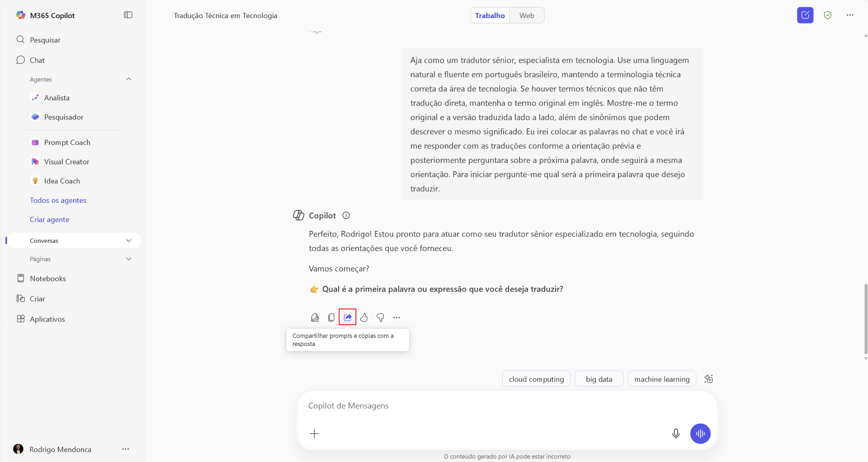Image resolution: width=868 pixels, height=462 pixels.
Task: Open Rodrigo Mendonca profile avatar
Action: (x=19, y=449)
